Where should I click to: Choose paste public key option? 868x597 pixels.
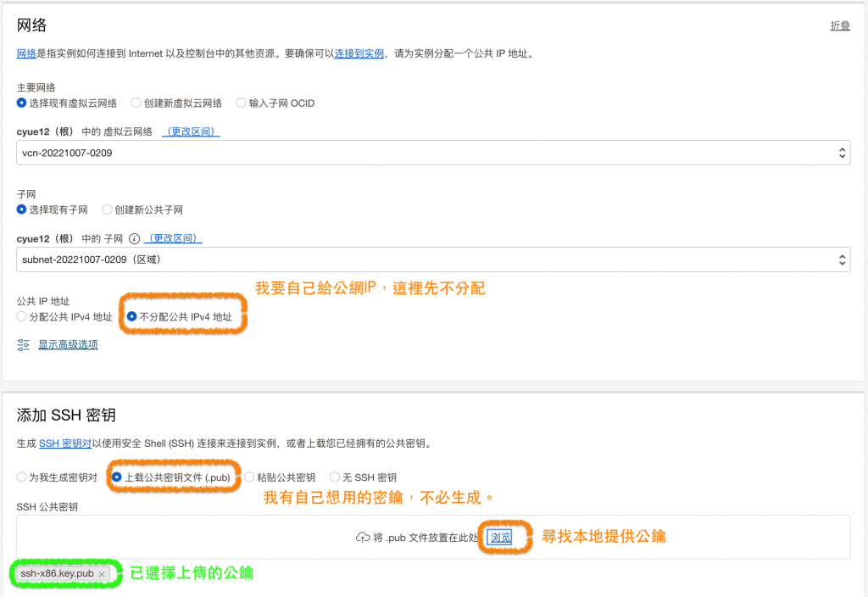point(250,477)
